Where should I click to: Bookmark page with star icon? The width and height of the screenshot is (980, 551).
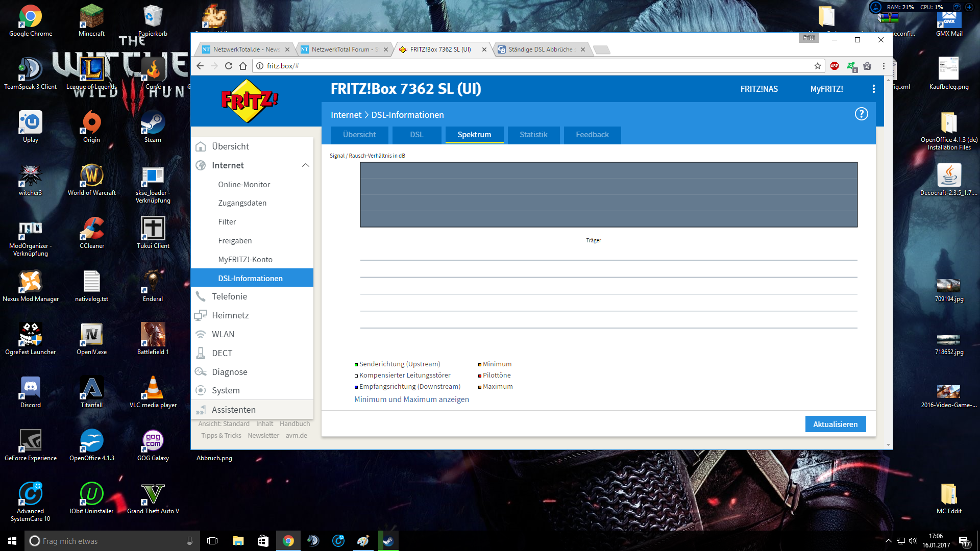[818, 66]
